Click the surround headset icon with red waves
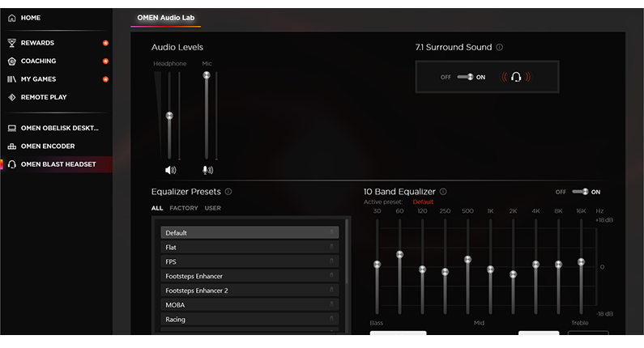This screenshot has height=348, width=644. (516, 77)
